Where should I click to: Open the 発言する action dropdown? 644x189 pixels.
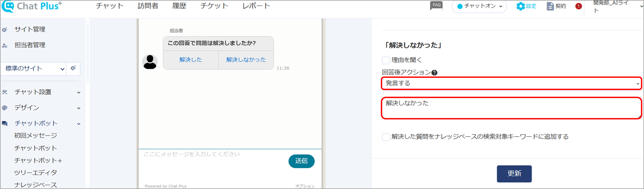tap(511, 83)
